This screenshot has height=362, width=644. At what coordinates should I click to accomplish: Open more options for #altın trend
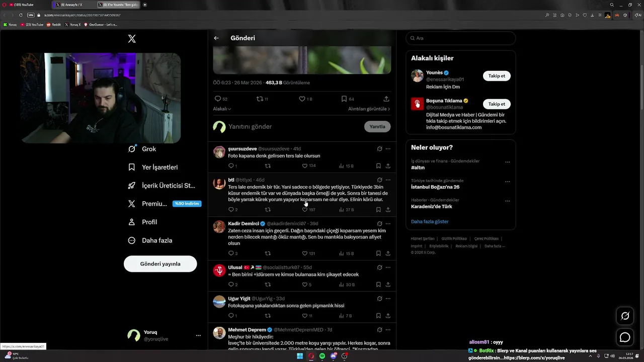point(507,162)
